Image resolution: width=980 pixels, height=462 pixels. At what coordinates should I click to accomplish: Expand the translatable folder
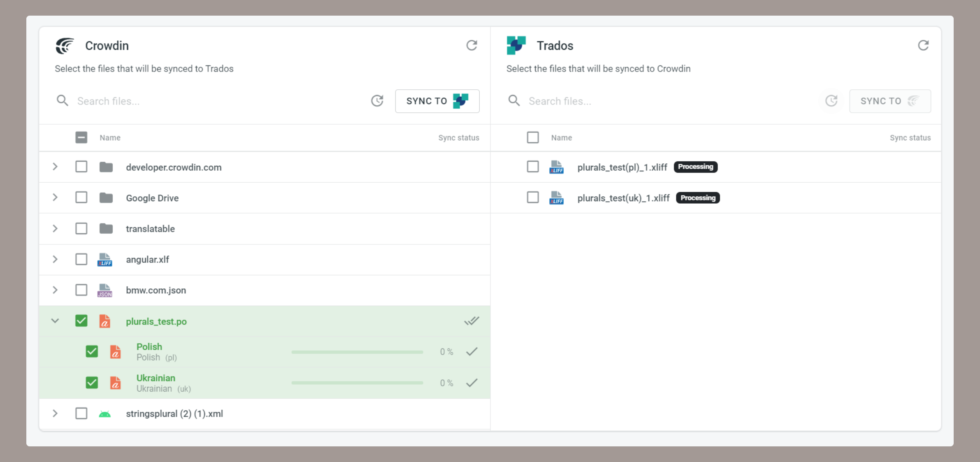(x=55, y=228)
